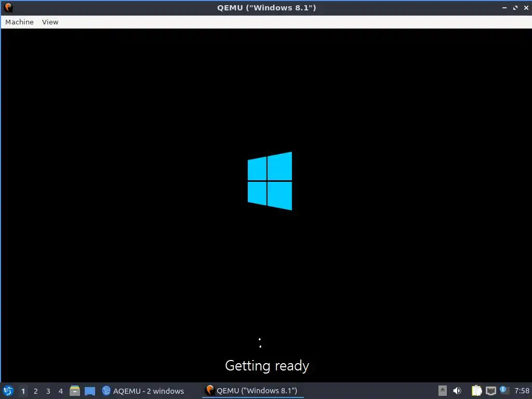Open the Machine menu in QEMU
Screen dimensions: 532x399
pyautogui.click(x=19, y=22)
